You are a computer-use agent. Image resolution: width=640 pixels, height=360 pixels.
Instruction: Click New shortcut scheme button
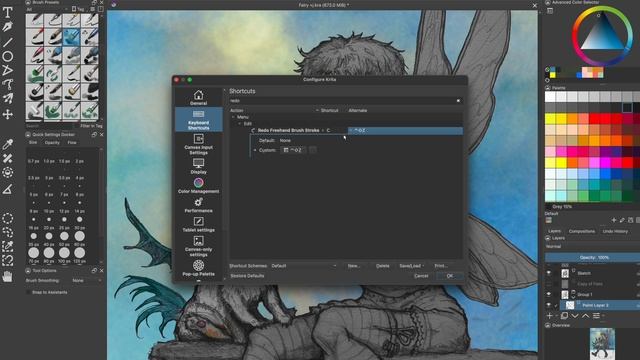point(354,266)
